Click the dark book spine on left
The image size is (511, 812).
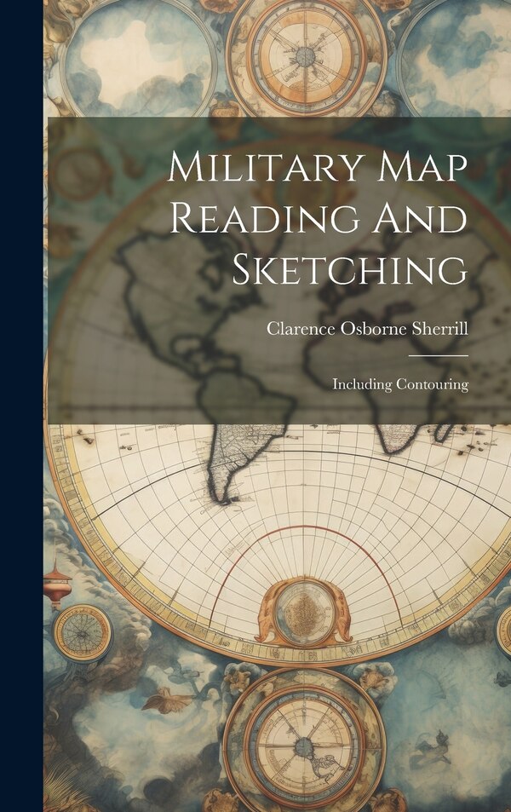click(21, 406)
